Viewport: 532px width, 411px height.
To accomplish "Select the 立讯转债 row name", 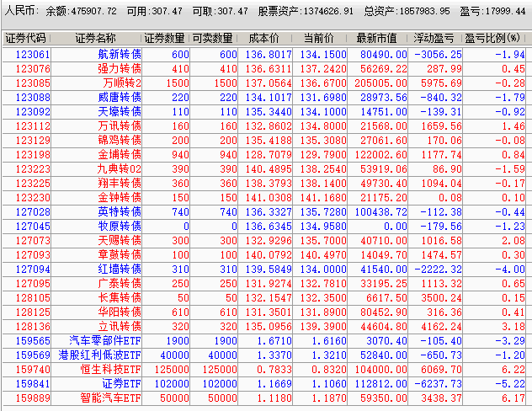I will tap(120, 327).
